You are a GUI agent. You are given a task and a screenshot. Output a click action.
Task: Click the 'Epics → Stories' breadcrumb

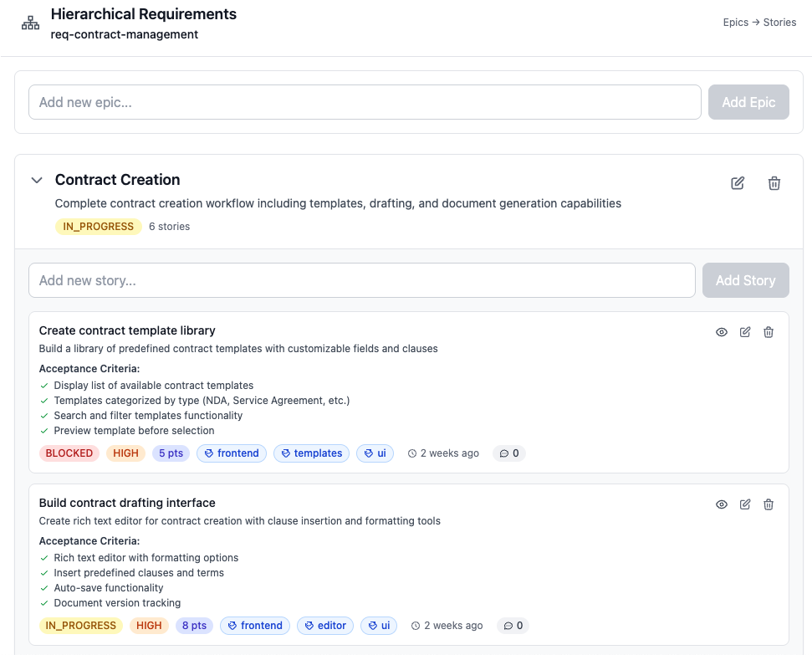[760, 23]
